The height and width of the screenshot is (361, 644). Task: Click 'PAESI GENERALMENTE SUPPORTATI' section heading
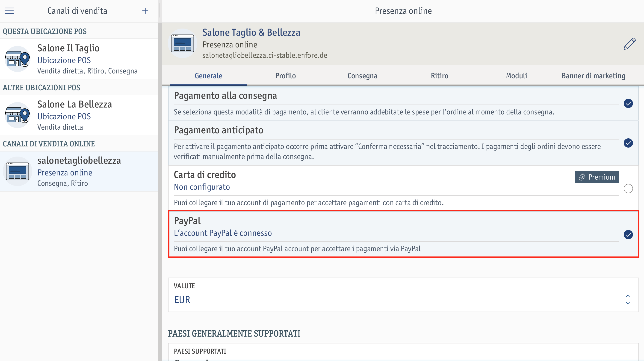coord(234,334)
